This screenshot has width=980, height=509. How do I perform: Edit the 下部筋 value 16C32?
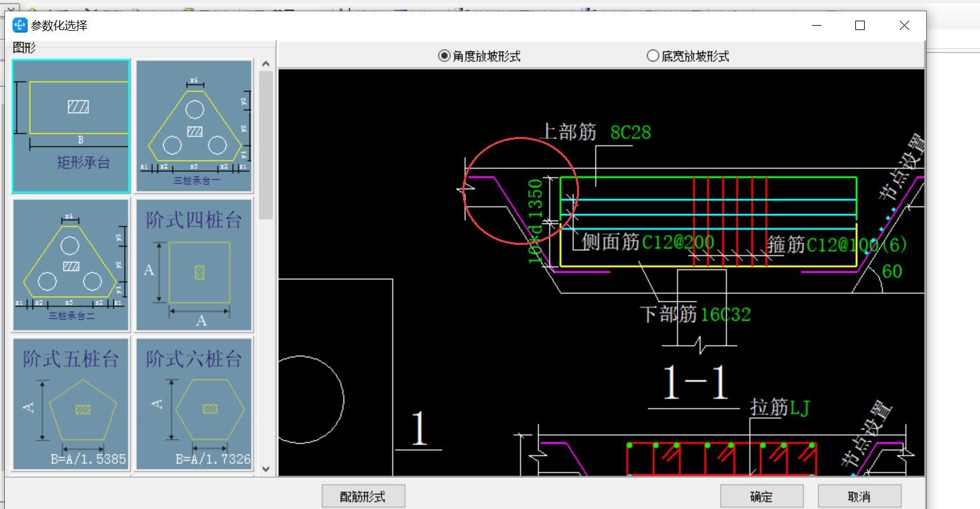coord(726,314)
